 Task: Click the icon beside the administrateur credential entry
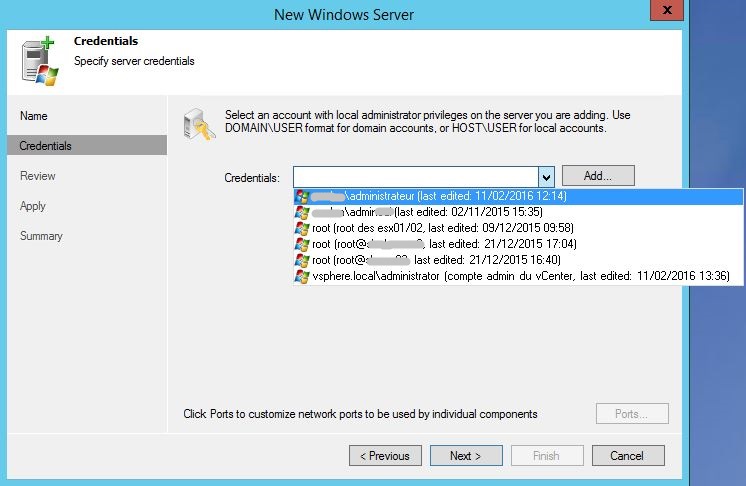(x=302, y=196)
